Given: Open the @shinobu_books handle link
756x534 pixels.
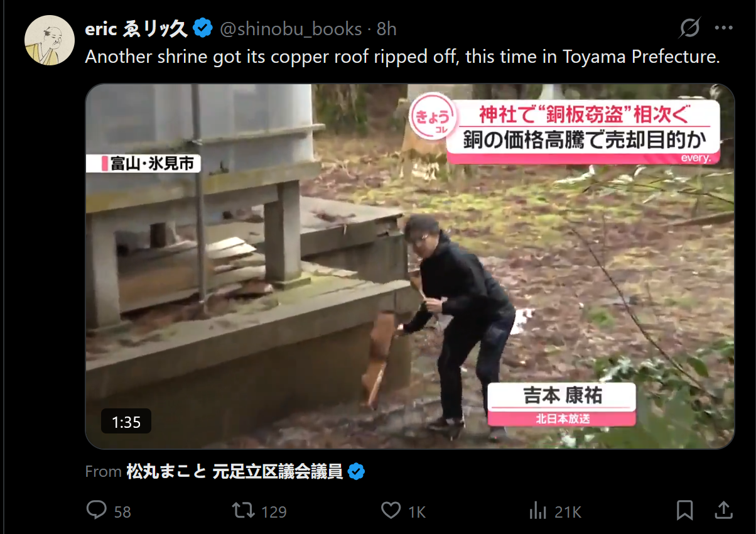Looking at the screenshot, I should [x=291, y=29].
